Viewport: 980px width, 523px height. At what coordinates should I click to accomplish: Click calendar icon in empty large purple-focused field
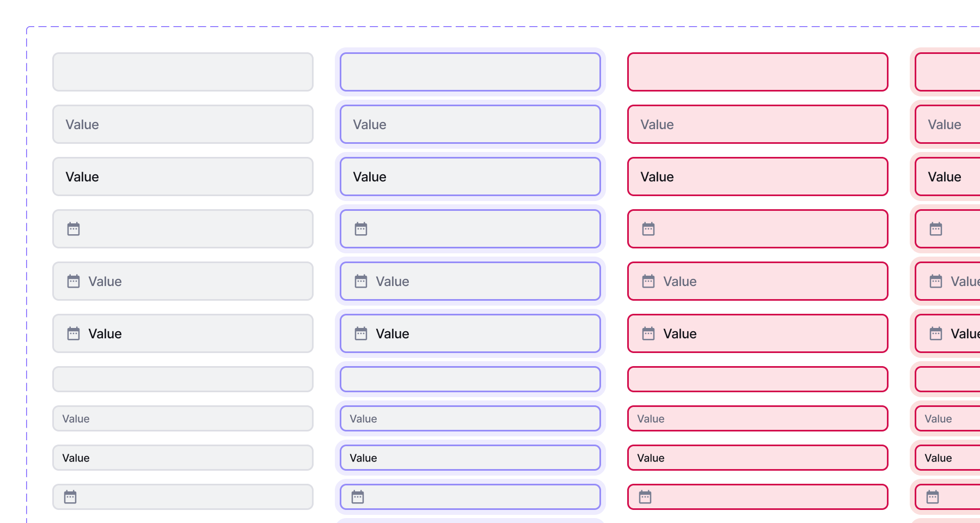361,229
